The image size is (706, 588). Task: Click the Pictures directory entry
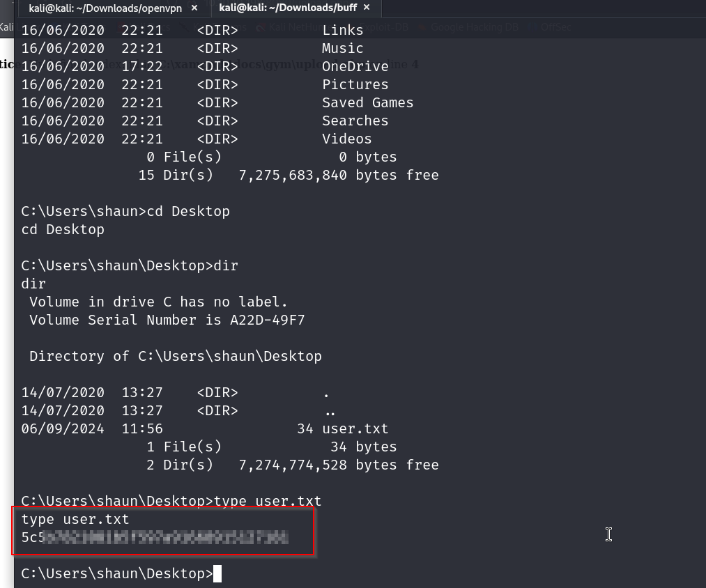click(x=355, y=85)
